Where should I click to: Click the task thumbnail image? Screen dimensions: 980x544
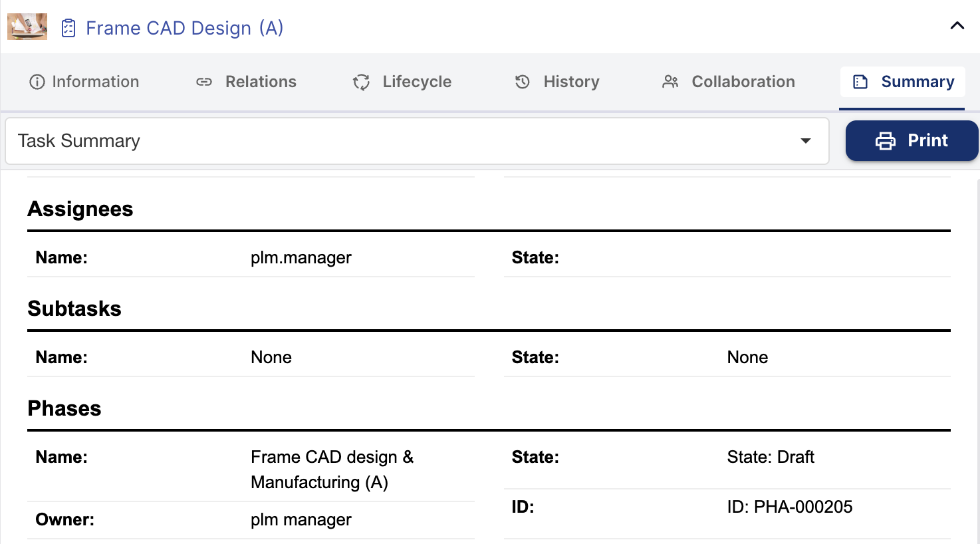pyautogui.click(x=27, y=27)
